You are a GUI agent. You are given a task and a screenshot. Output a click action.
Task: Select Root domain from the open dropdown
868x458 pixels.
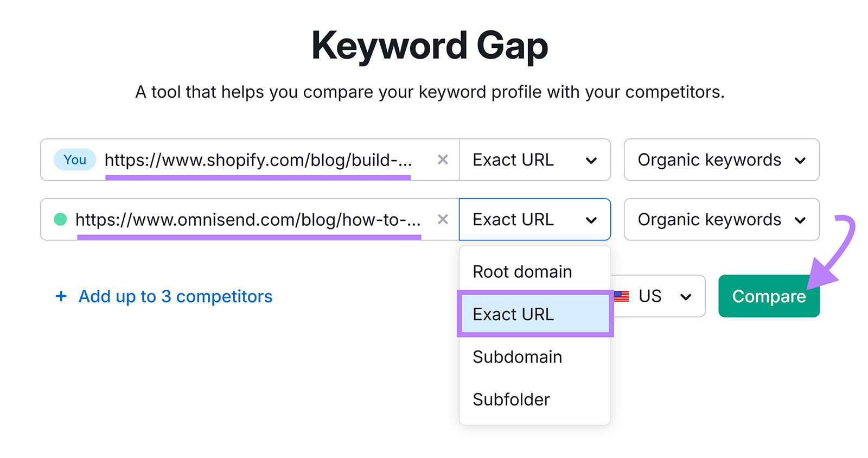point(522,271)
